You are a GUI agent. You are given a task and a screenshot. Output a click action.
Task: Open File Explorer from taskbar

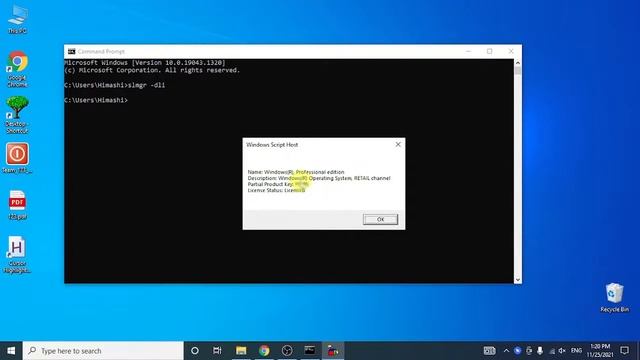click(241, 351)
